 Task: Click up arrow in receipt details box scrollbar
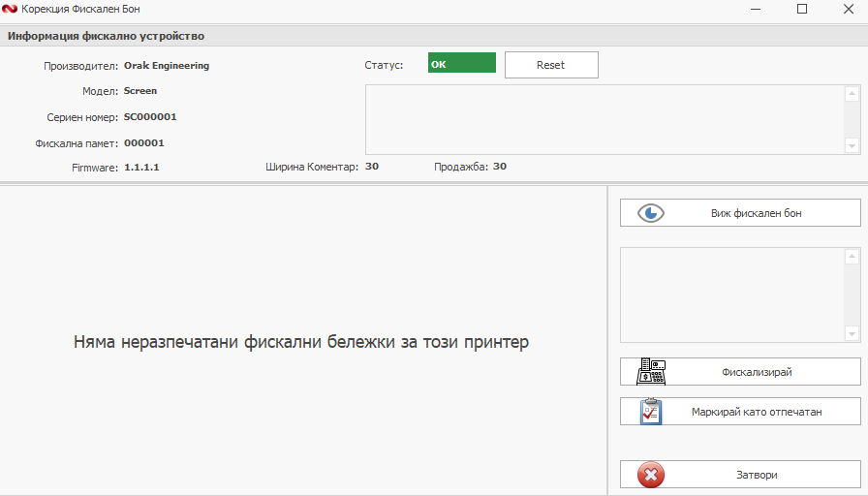852,257
